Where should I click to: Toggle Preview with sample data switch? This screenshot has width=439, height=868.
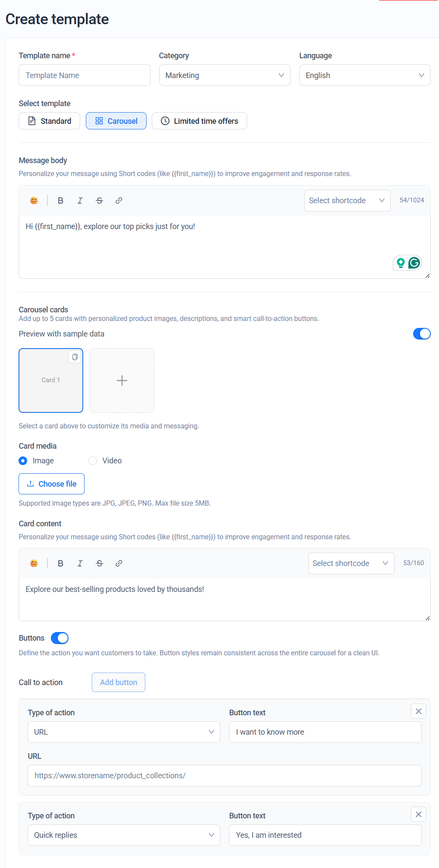coord(421,334)
